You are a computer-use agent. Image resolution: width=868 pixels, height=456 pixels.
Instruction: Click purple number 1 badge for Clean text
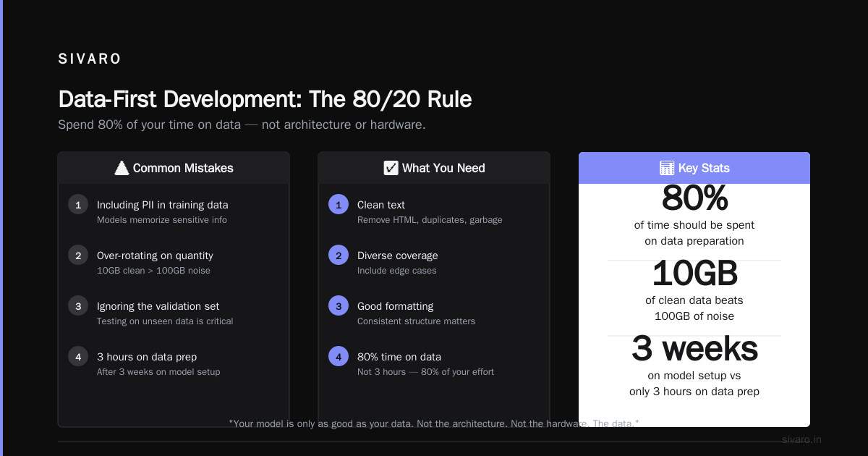339,204
